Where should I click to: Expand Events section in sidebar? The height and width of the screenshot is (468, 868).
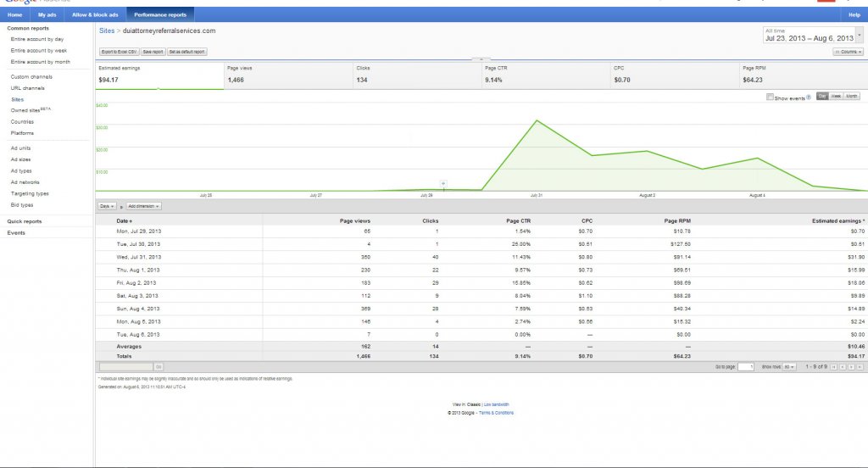(x=16, y=232)
